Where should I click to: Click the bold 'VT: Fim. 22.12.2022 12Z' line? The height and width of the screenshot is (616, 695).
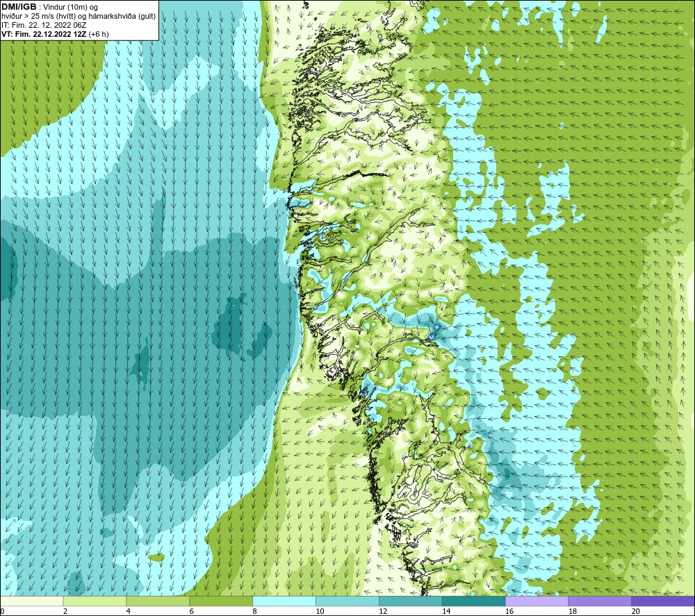click(44, 34)
